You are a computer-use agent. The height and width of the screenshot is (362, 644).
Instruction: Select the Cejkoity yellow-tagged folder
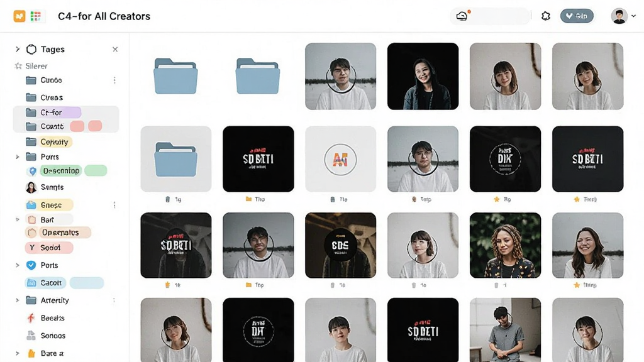coord(49,142)
